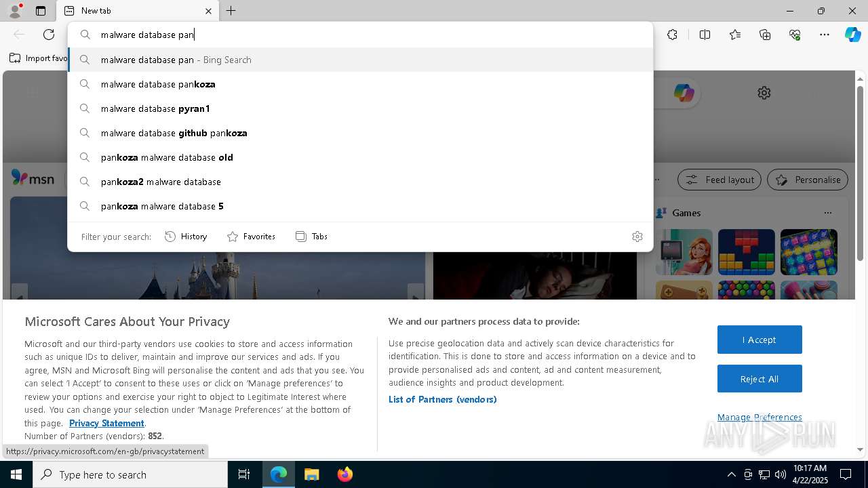This screenshot has width=868, height=488.
Task: Open the tab actions menu icon
Action: click(x=41, y=11)
